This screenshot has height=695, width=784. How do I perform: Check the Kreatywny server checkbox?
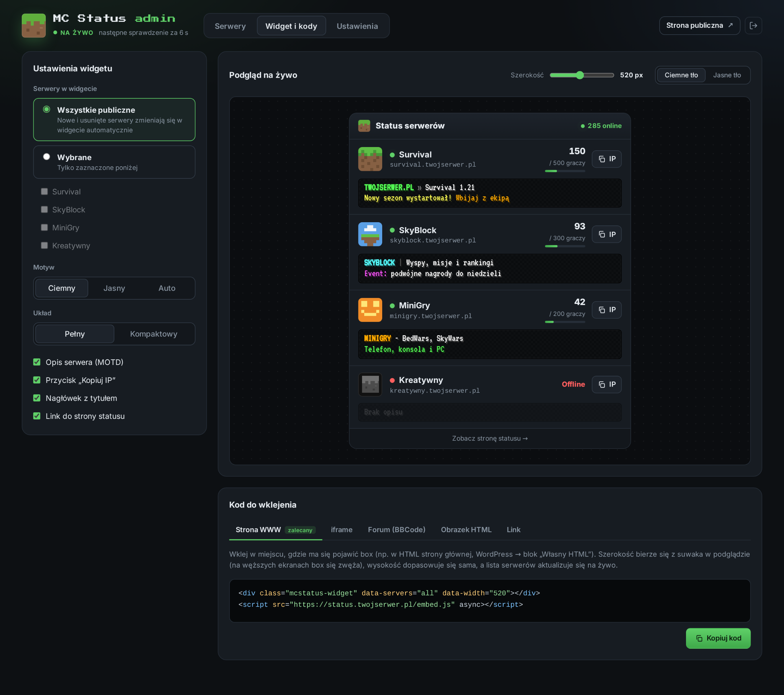point(44,246)
